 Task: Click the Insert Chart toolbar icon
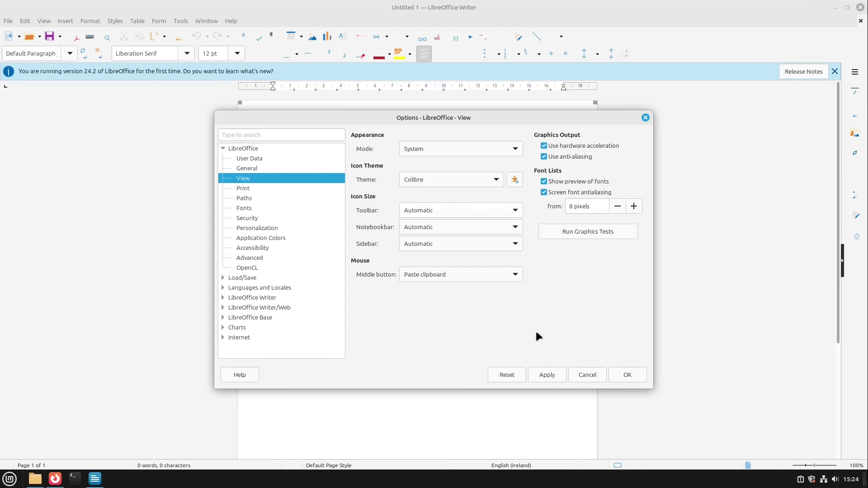click(327, 37)
